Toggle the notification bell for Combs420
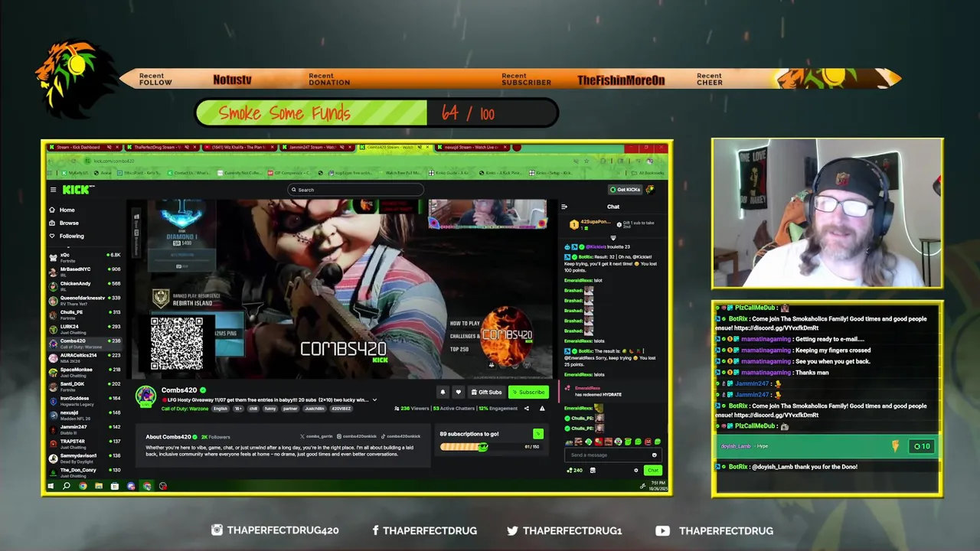Viewport: 980px width, 551px height. pos(443,392)
